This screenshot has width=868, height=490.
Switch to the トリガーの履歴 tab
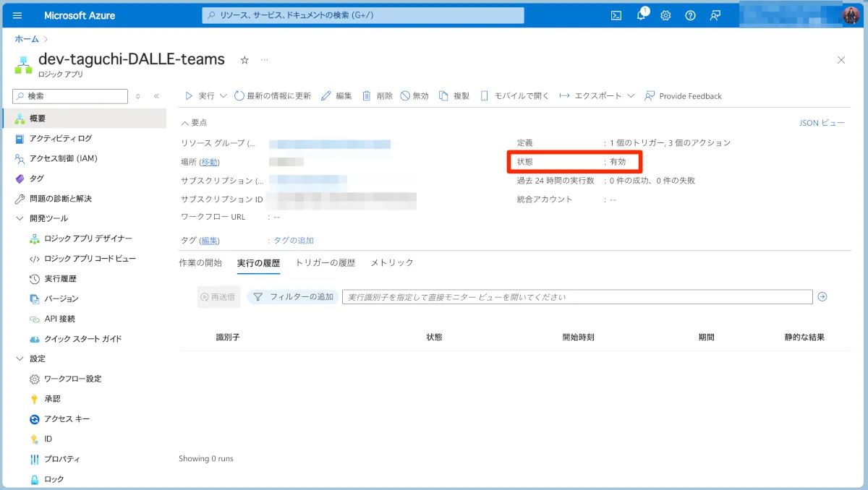click(325, 263)
